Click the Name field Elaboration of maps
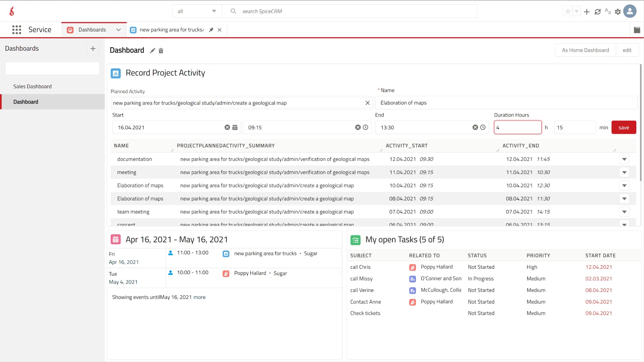Image resolution: width=644 pixels, height=362 pixels. [x=506, y=103]
